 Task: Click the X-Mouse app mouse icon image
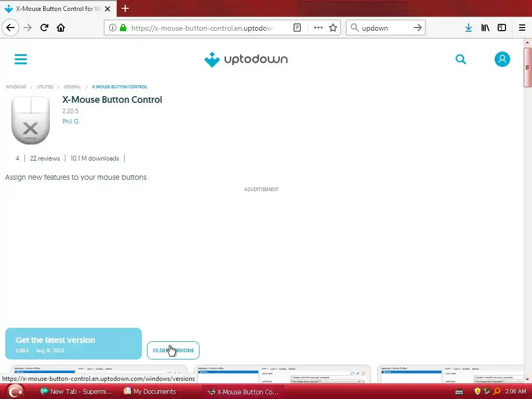(x=31, y=120)
